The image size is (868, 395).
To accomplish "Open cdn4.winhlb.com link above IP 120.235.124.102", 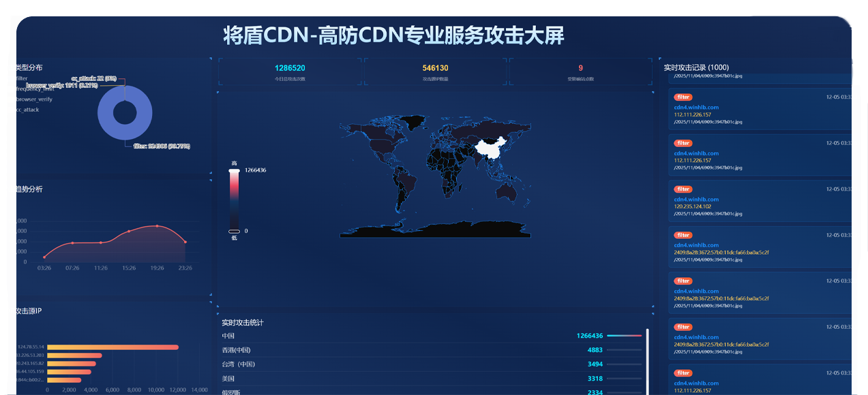I will click(696, 200).
